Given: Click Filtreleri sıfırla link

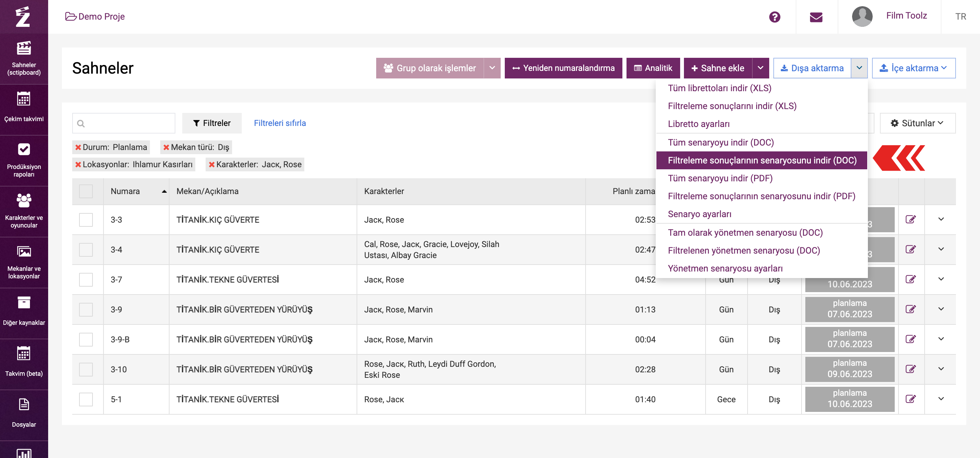Looking at the screenshot, I should point(280,123).
